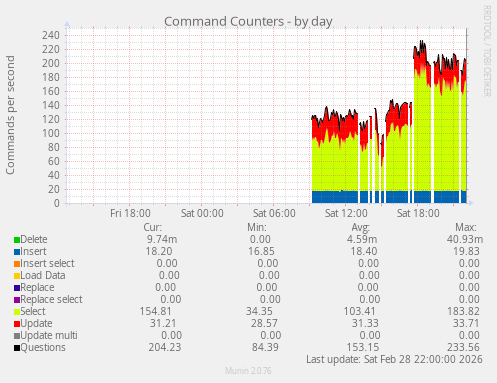The height and width of the screenshot is (383, 497).
Task: Click the 'Sat 06:00' x-axis label
Action: tap(274, 213)
